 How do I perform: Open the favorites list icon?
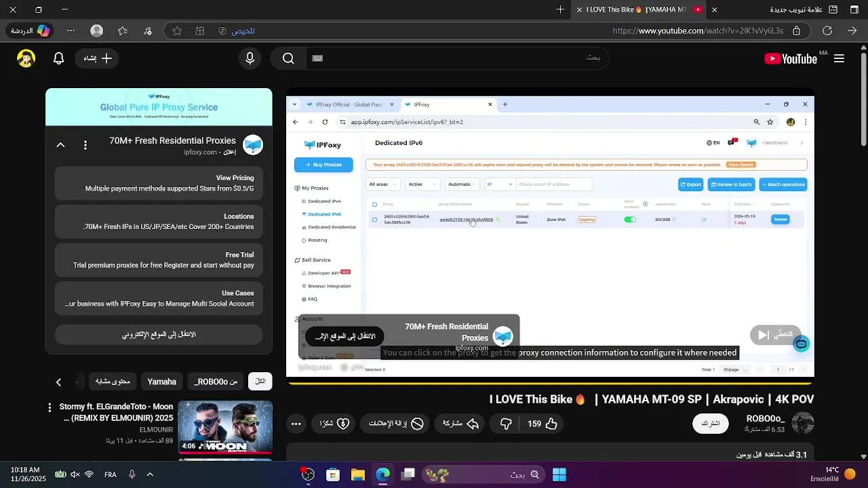(x=123, y=30)
